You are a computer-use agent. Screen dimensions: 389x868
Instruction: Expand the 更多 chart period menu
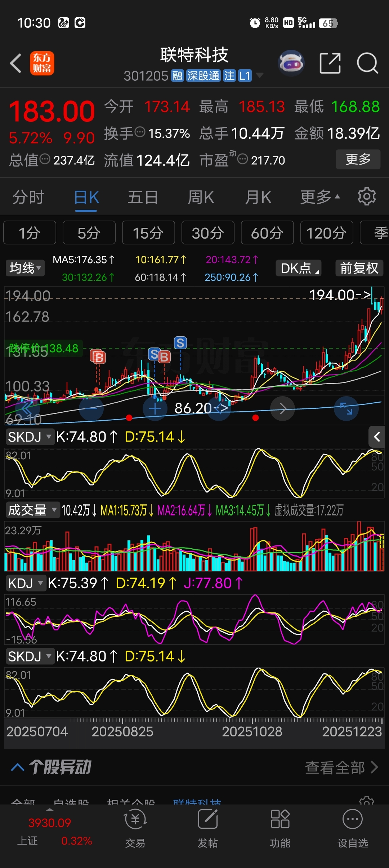[320, 197]
